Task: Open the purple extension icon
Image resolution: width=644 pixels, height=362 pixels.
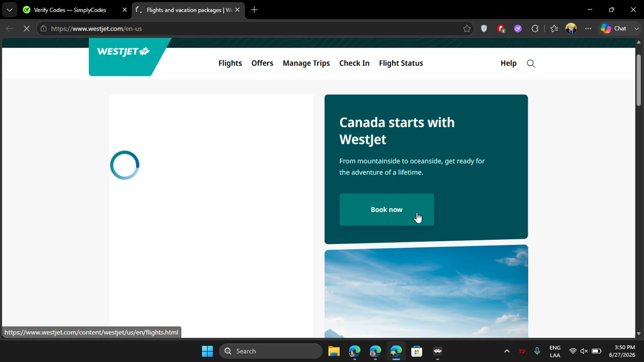Action: click(x=518, y=29)
